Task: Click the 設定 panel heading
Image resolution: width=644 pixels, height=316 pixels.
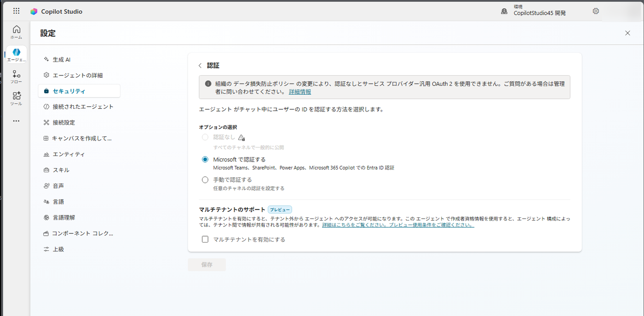Action: point(48,33)
